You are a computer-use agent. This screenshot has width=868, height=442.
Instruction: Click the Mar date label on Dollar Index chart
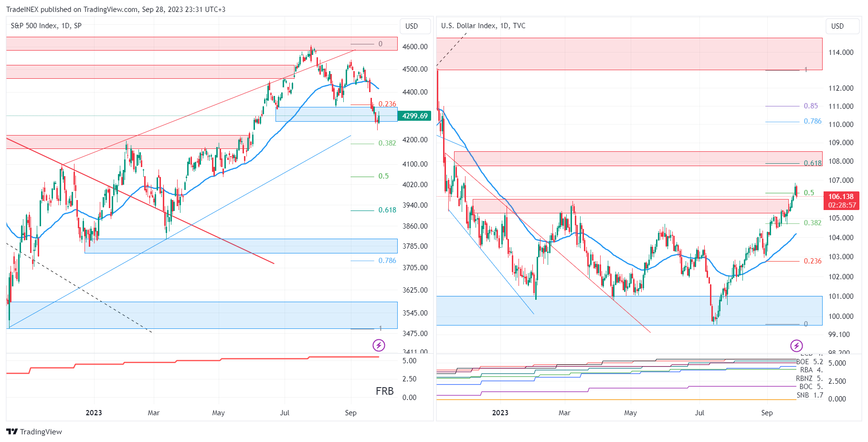click(x=564, y=413)
